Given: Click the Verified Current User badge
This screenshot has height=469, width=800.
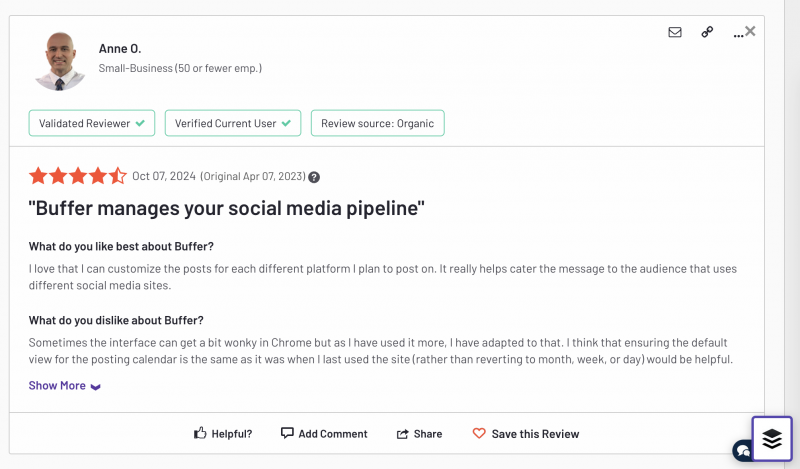Looking at the screenshot, I should [x=233, y=123].
